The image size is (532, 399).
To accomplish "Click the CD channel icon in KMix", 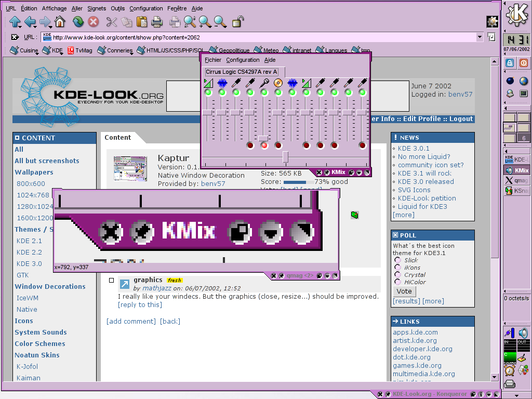I will (278, 83).
